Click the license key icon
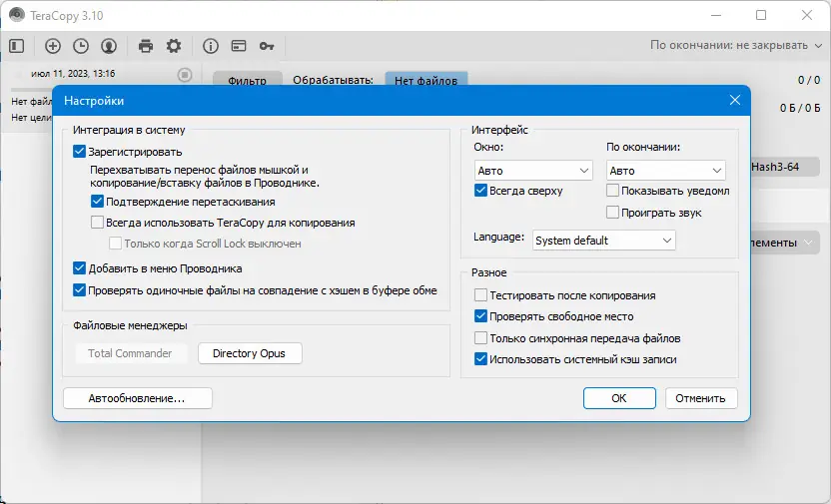The image size is (831, 504). tap(267, 46)
